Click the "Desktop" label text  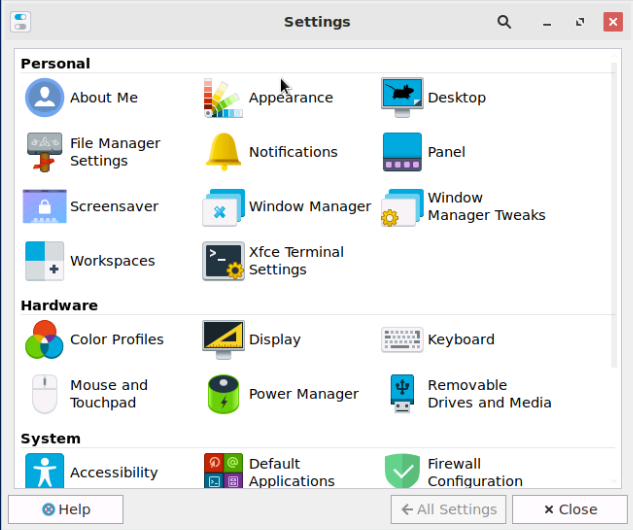457,98
